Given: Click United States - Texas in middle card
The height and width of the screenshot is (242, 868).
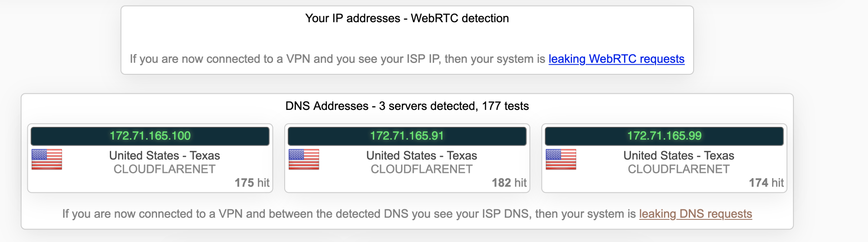Looking at the screenshot, I should tap(421, 156).
